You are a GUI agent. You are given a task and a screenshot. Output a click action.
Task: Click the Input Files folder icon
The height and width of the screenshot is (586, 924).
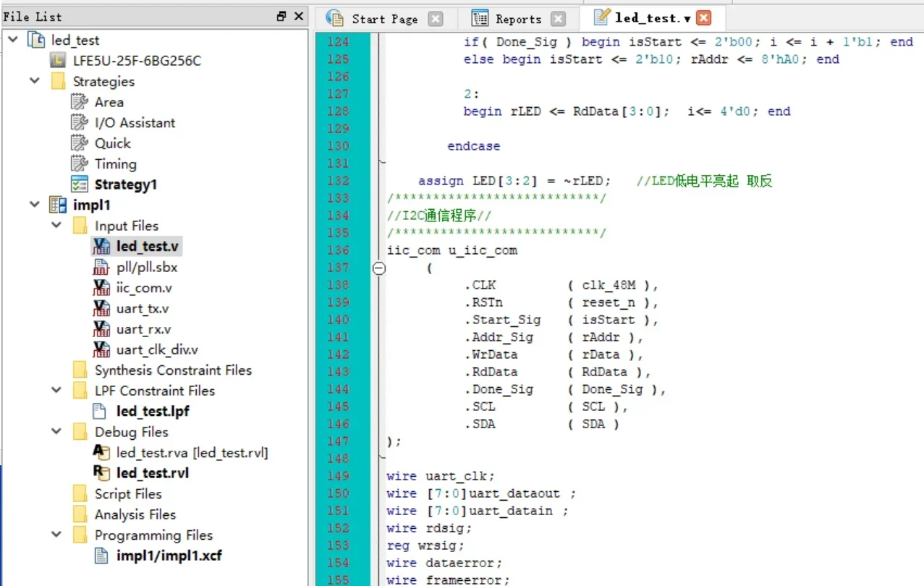coord(80,226)
